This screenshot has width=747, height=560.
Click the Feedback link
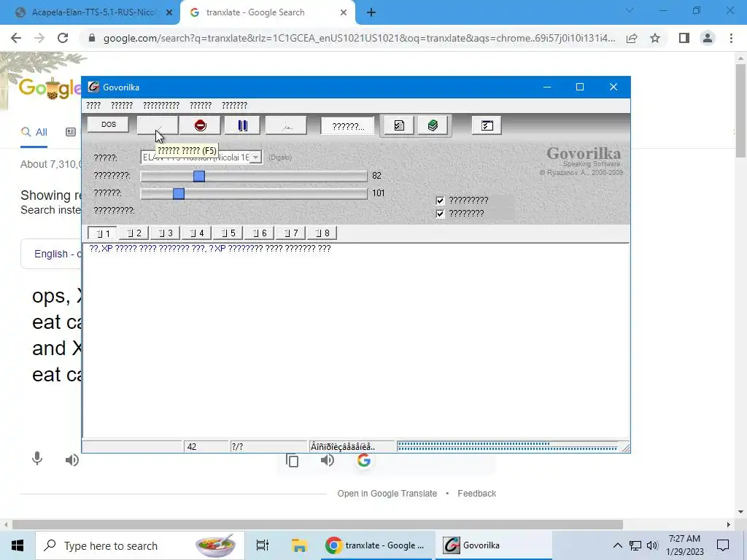477,494
